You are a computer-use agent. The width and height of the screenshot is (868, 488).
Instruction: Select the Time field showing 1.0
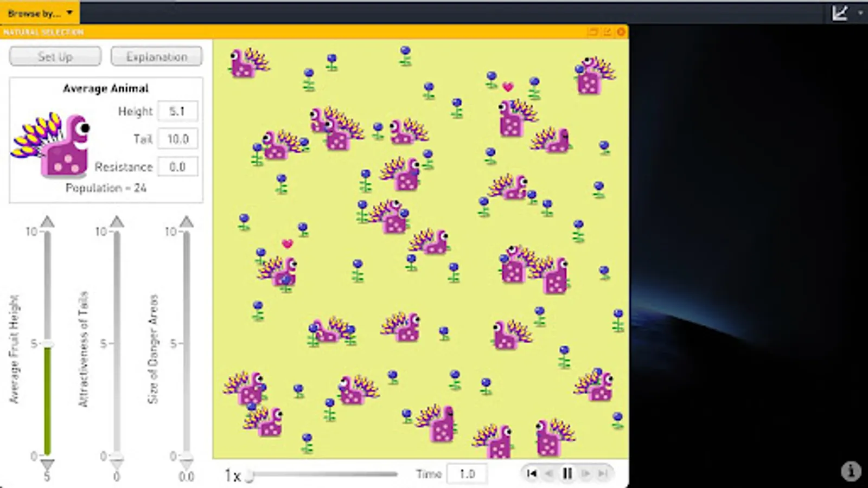pos(467,474)
